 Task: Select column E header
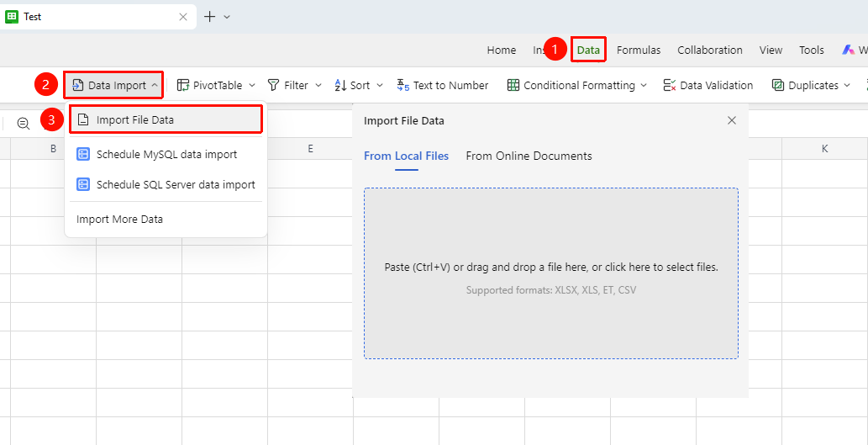tap(311, 149)
